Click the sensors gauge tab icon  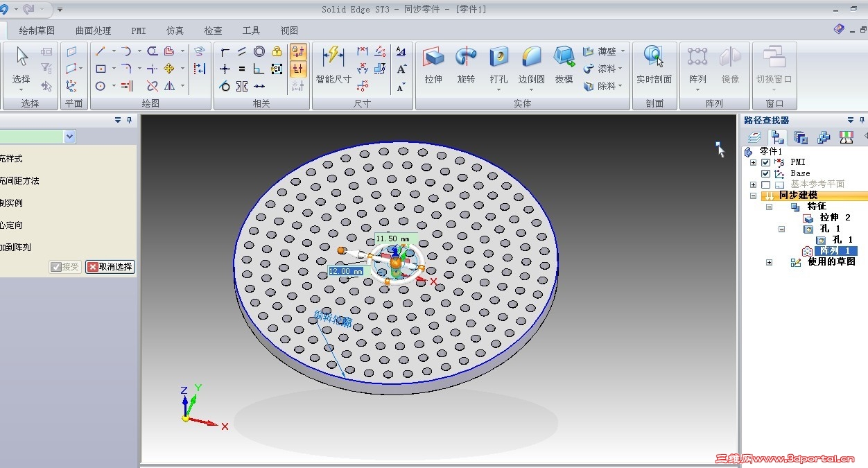[847, 137]
